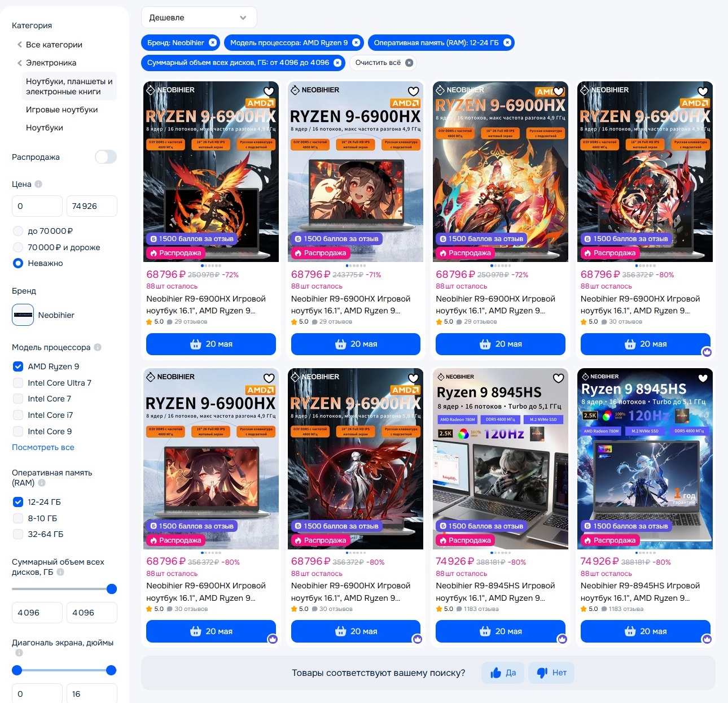Check the Intel Core Ultra 7 checkbox
The height and width of the screenshot is (703, 728).
[18, 383]
